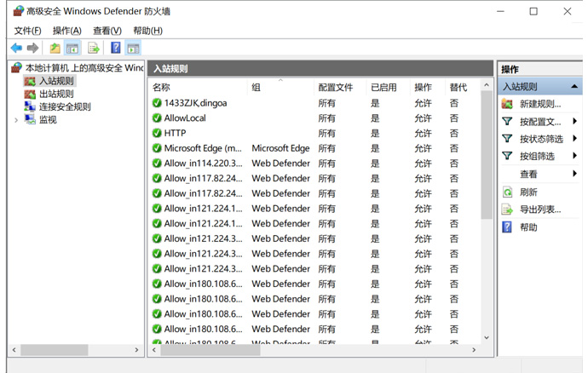Click the 新建规则 icon in actions pane

point(508,104)
